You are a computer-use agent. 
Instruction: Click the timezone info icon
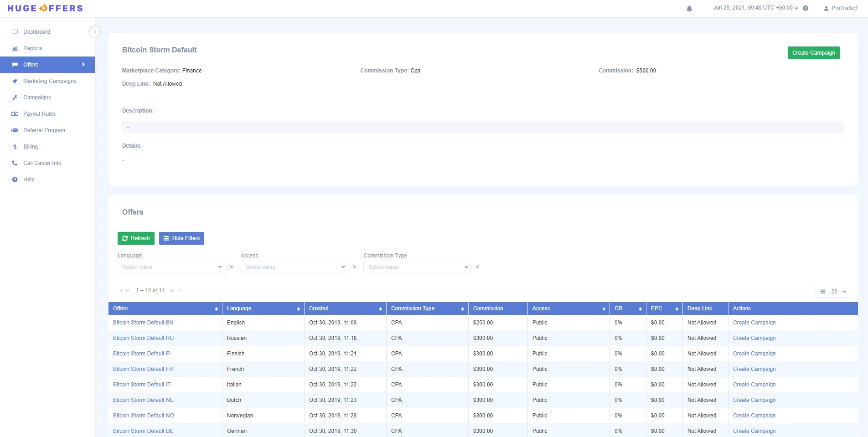pos(806,8)
